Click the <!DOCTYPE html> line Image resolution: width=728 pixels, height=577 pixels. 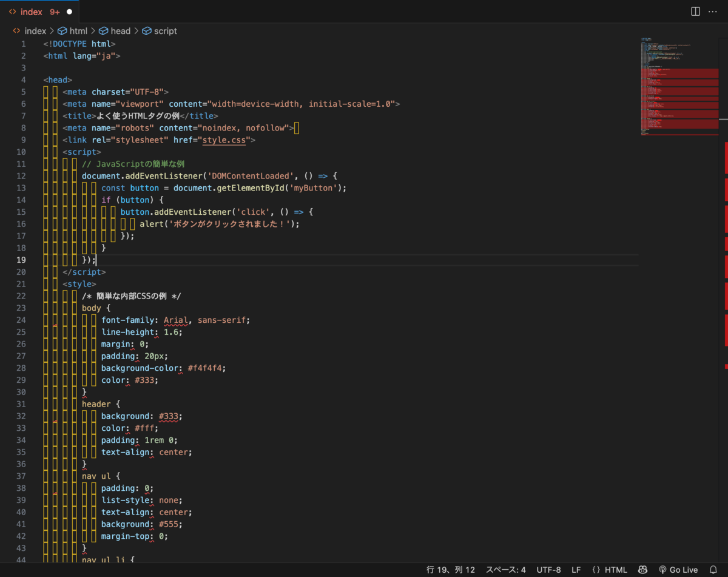(x=79, y=44)
